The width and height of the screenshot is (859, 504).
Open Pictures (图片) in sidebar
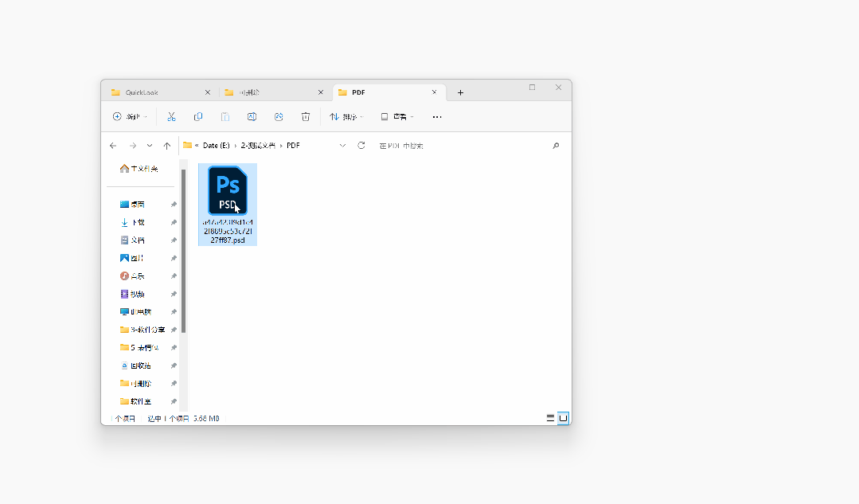[132, 258]
